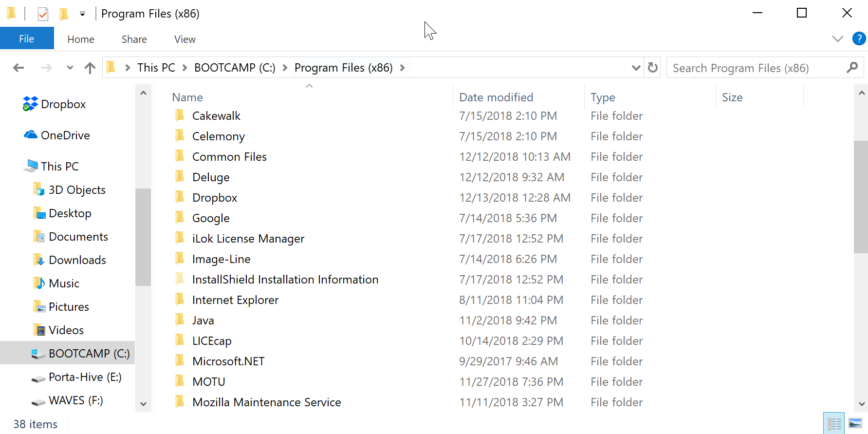Sort by the Date modified column
The width and height of the screenshot is (868, 434).
[496, 97]
